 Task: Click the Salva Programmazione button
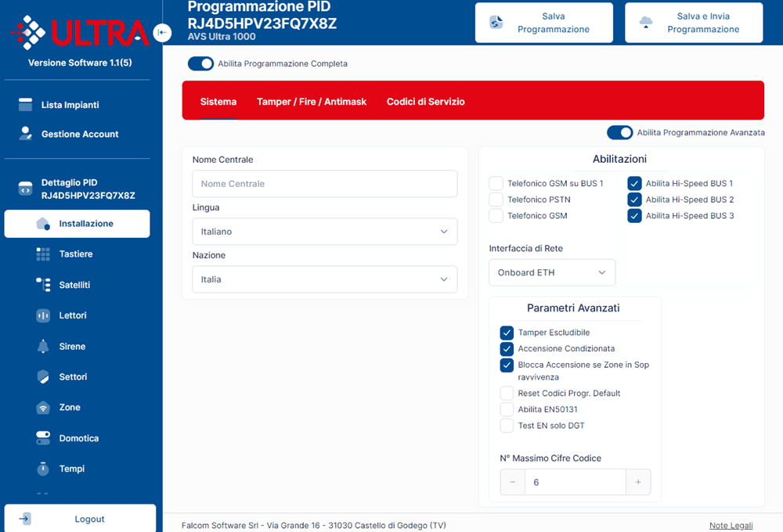pyautogui.click(x=542, y=23)
